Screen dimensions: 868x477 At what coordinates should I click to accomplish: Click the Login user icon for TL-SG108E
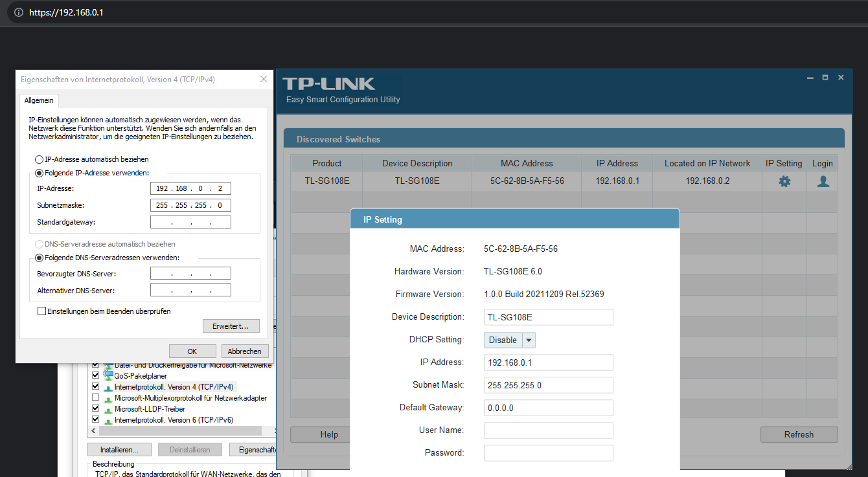(823, 181)
